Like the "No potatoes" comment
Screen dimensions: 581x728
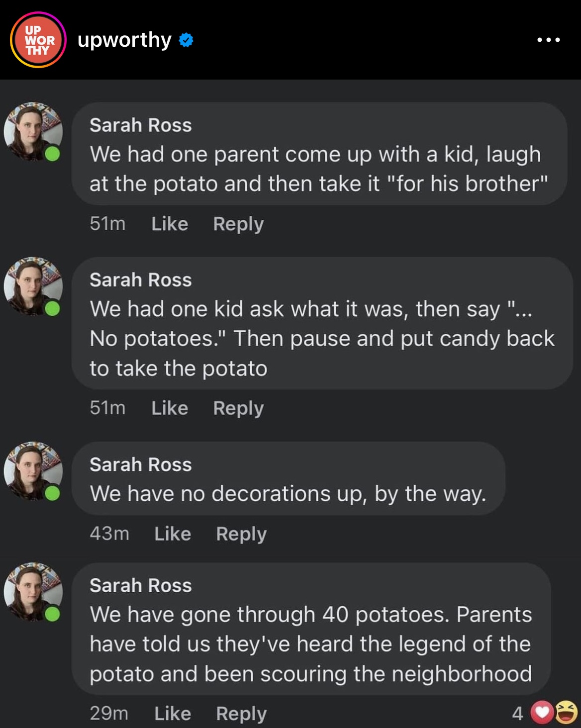(x=170, y=408)
